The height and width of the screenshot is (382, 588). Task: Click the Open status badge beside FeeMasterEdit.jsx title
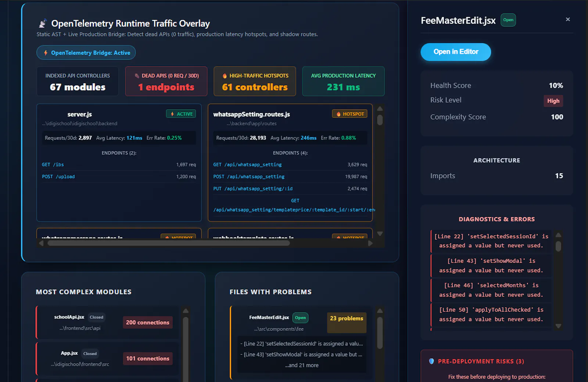click(x=508, y=20)
